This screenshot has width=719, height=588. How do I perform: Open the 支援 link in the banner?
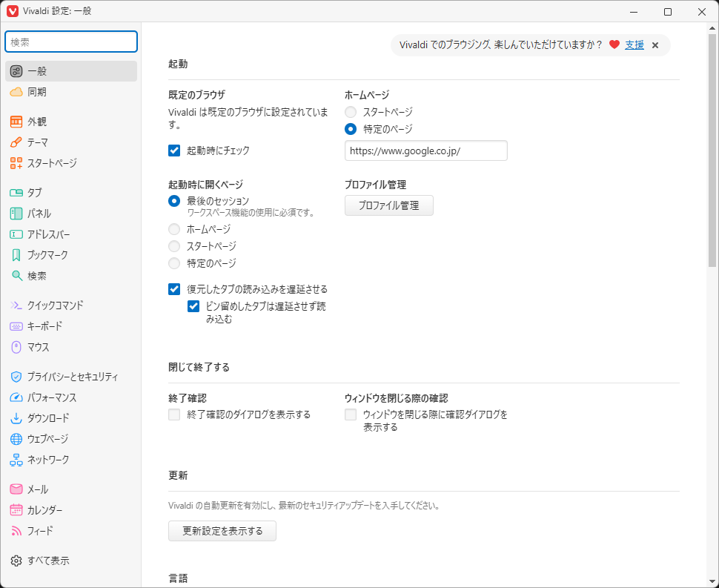[634, 45]
